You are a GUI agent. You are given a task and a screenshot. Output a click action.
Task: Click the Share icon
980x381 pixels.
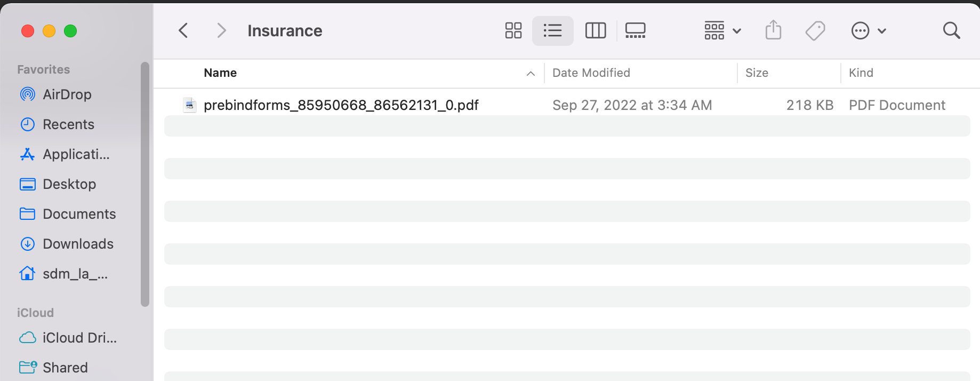click(773, 30)
